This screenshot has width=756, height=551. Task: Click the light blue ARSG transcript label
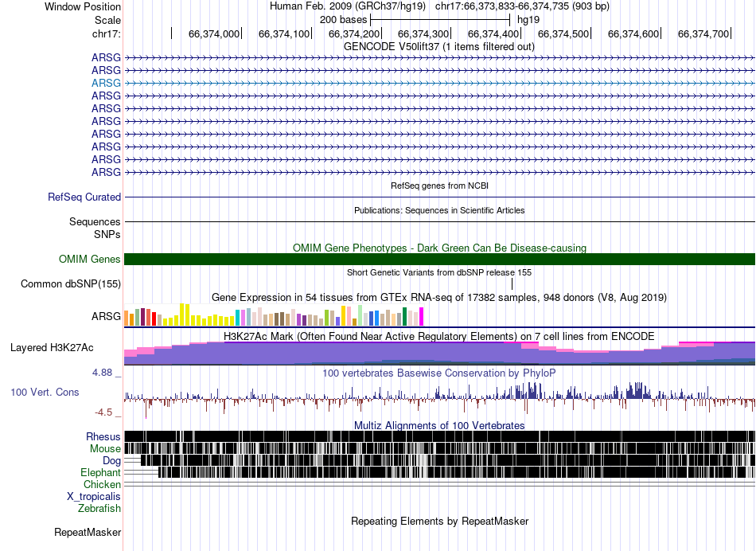point(106,83)
